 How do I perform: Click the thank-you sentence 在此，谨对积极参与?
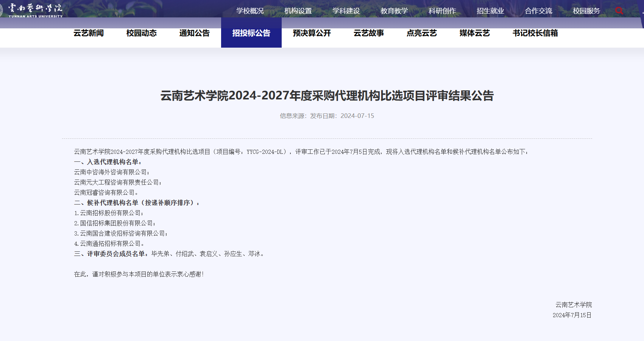(139, 274)
